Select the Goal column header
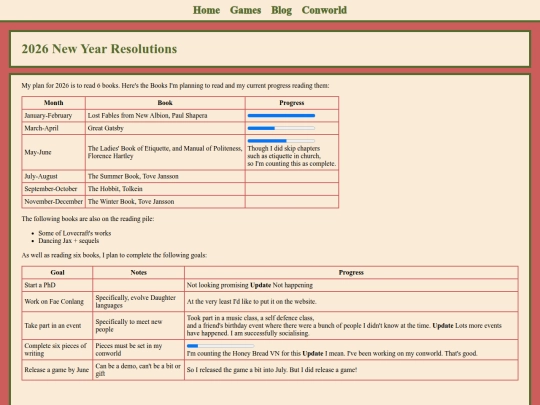The height and width of the screenshot is (405, 540). (x=57, y=272)
